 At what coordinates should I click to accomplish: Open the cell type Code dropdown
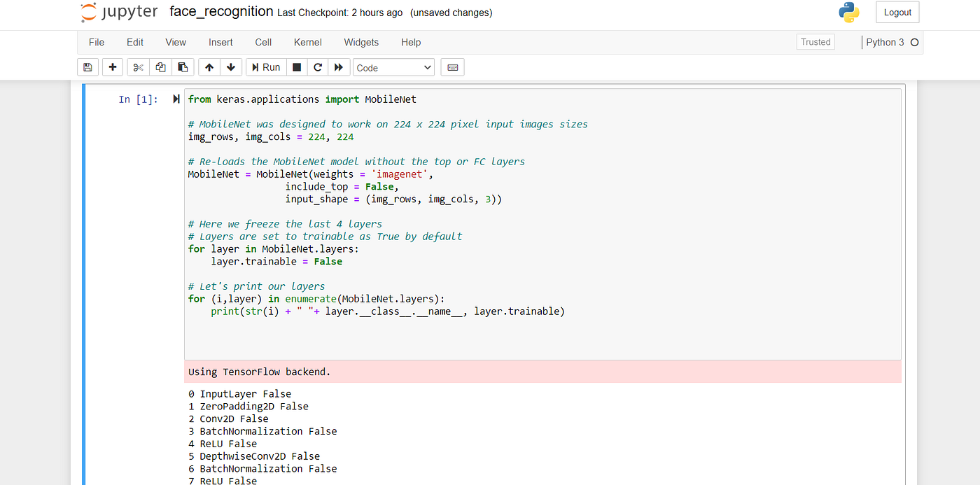click(x=393, y=67)
